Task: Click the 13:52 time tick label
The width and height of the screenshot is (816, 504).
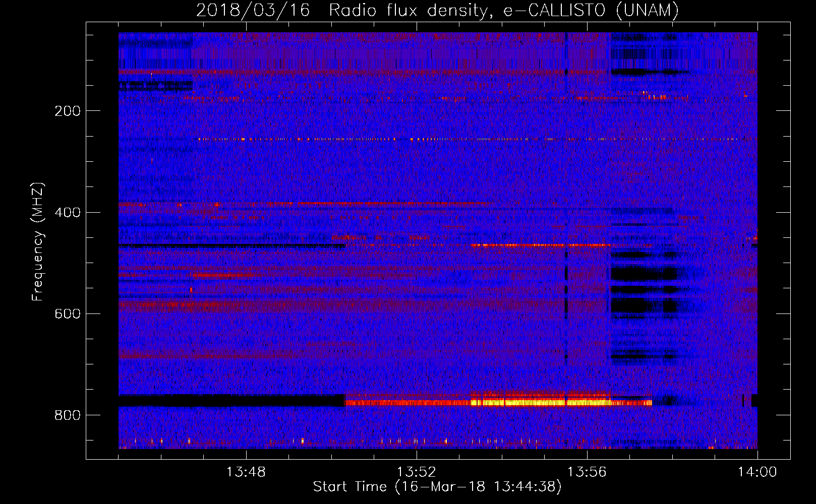Action: pos(416,472)
